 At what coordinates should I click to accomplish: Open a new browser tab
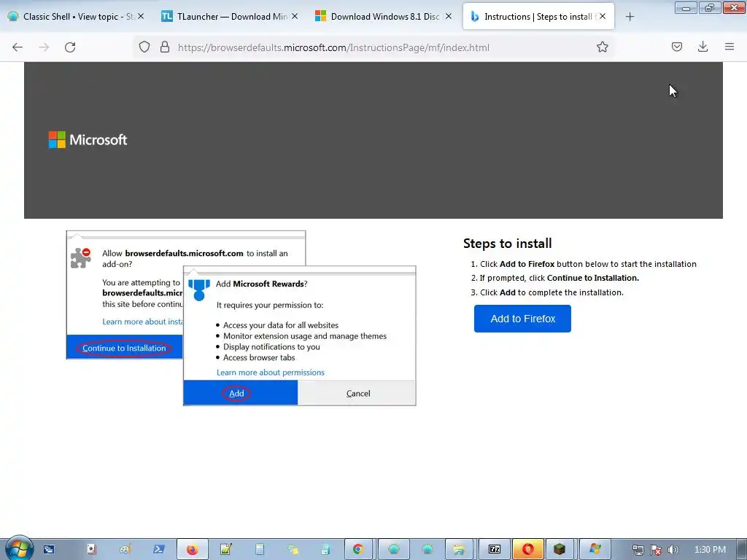[x=630, y=17]
